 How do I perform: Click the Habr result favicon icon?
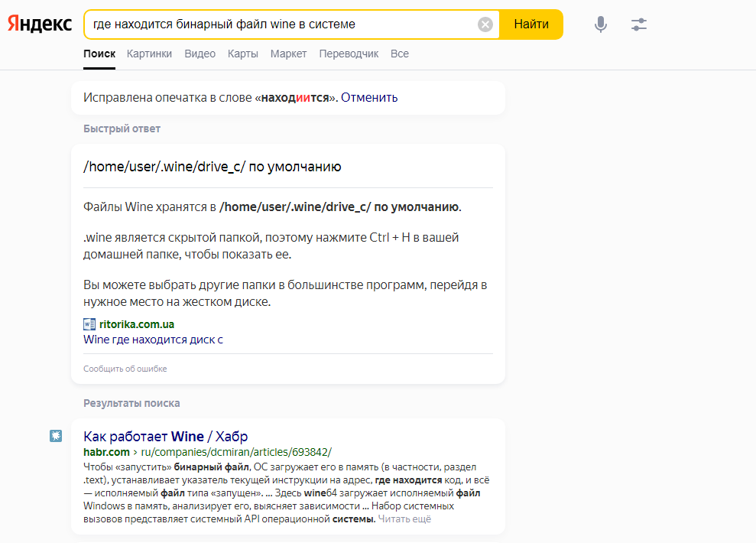click(56, 436)
